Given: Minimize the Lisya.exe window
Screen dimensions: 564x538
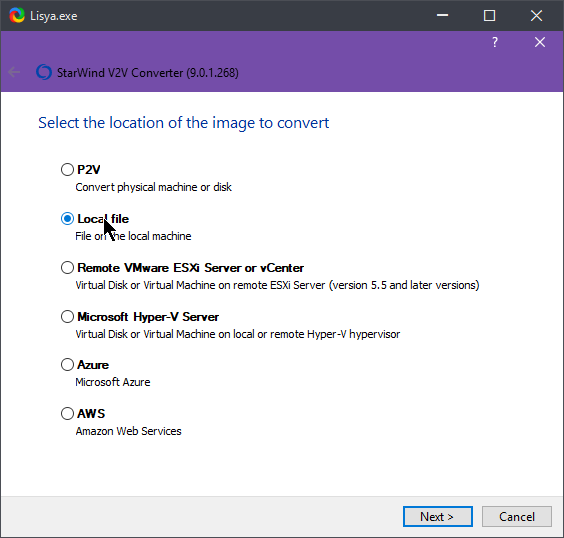Looking at the screenshot, I should pos(442,15).
